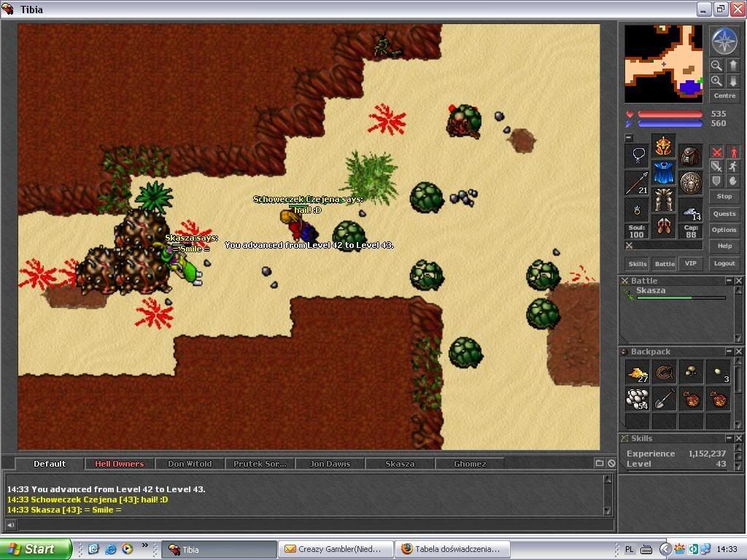Toggle the Battle window button

point(665,264)
